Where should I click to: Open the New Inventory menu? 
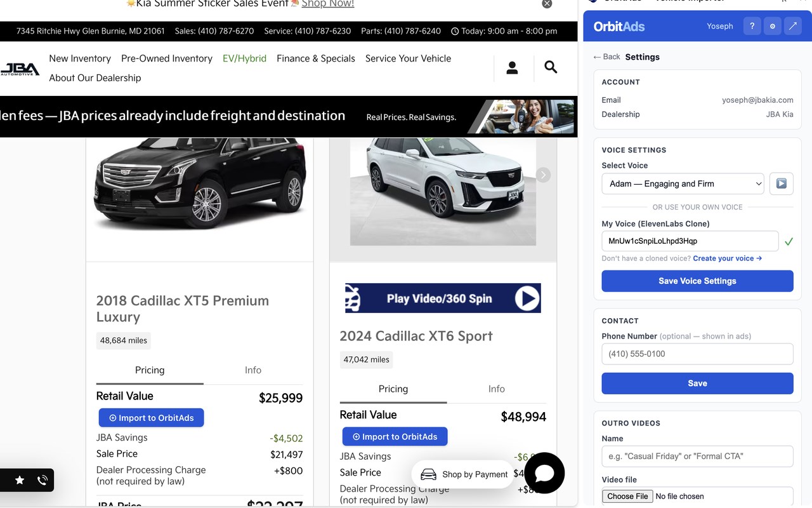coord(80,58)
